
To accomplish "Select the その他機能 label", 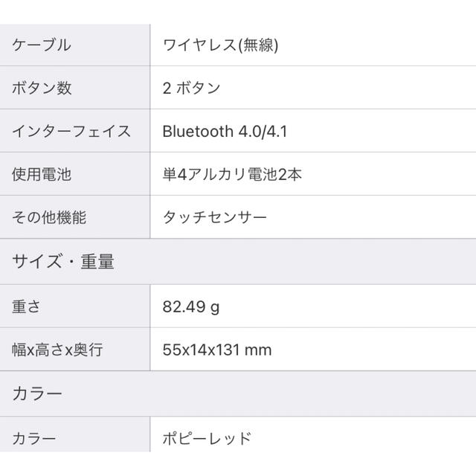I will pos(49,217).
